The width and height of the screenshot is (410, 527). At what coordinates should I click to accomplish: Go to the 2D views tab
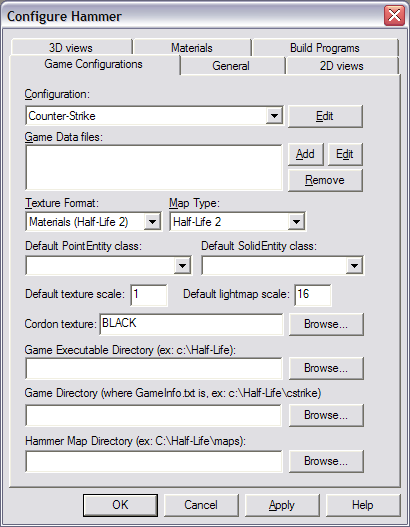[x=342, y=66]
